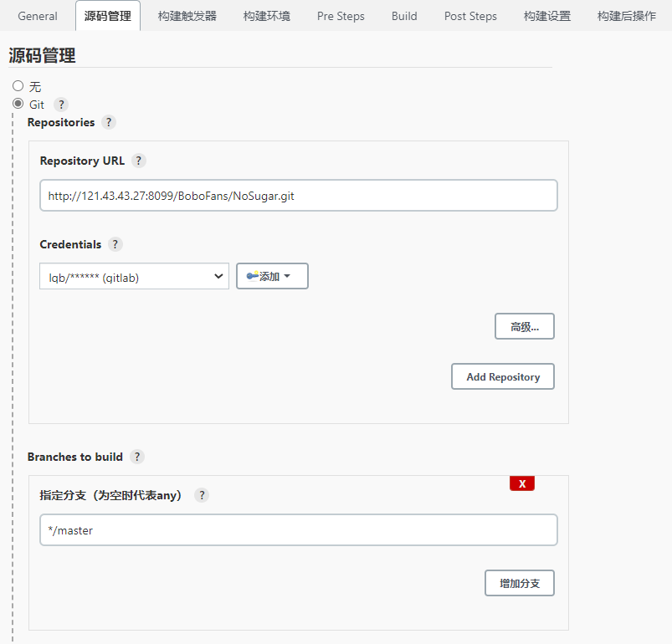Switch to the General tab

tap(38, 16)
